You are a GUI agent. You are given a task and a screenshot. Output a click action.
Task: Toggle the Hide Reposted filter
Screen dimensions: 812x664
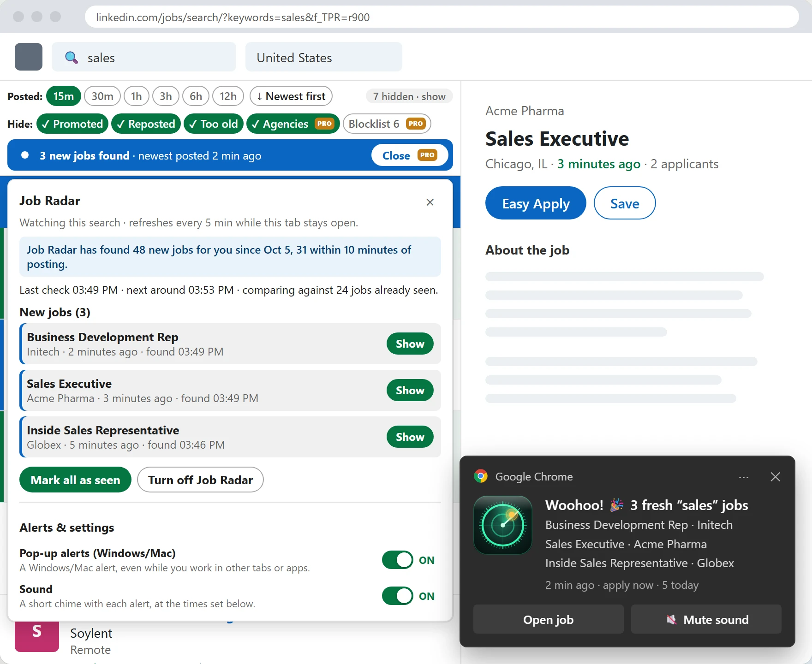click(x=146, y=124)
